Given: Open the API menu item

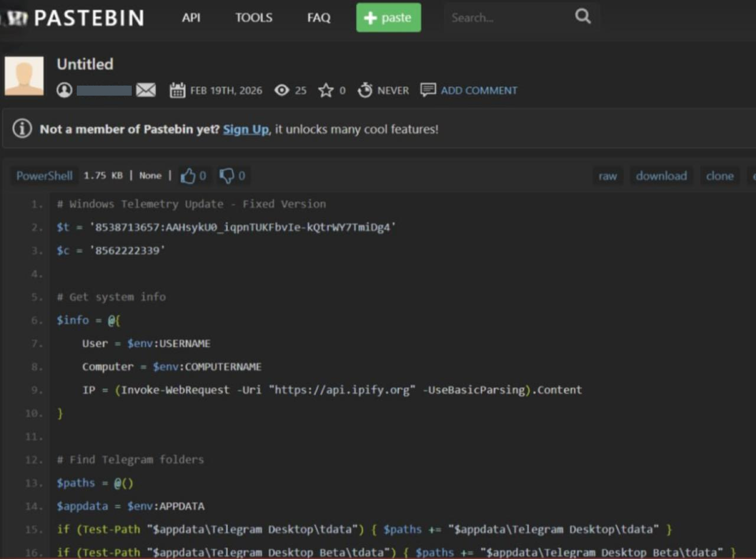Looking at the screenshot, I should tap(191, 18).
